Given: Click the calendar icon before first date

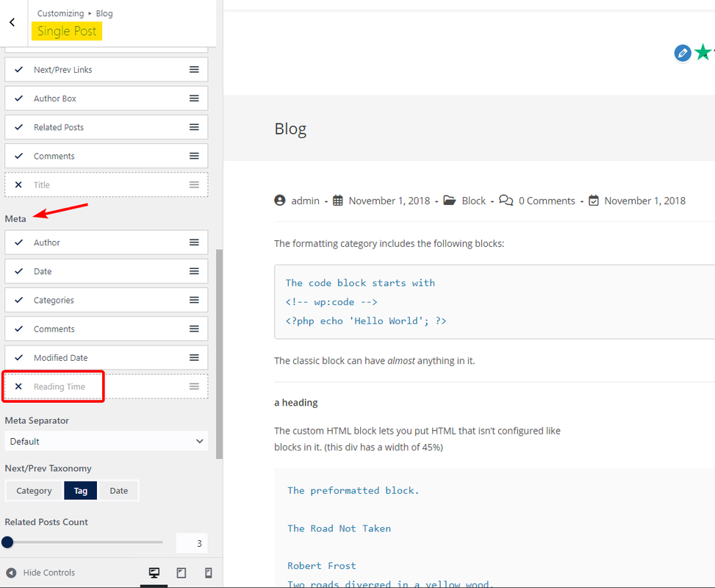Looking at the screenshot, I should pyautogui.click(x=337, y=200).
